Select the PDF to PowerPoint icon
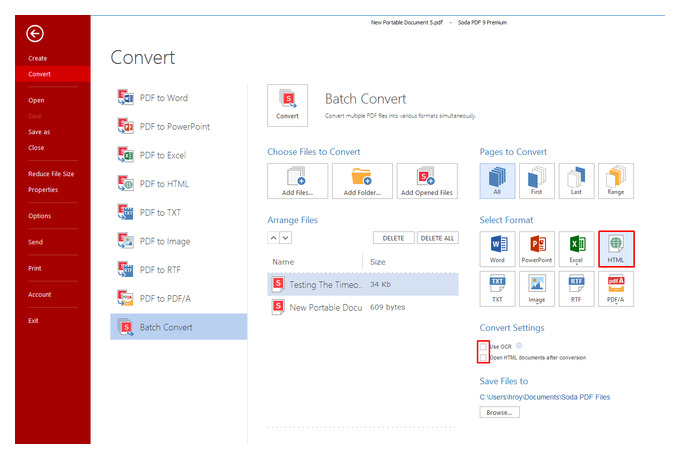This screenshot has height=459, width=680. [x=125, y=126]
